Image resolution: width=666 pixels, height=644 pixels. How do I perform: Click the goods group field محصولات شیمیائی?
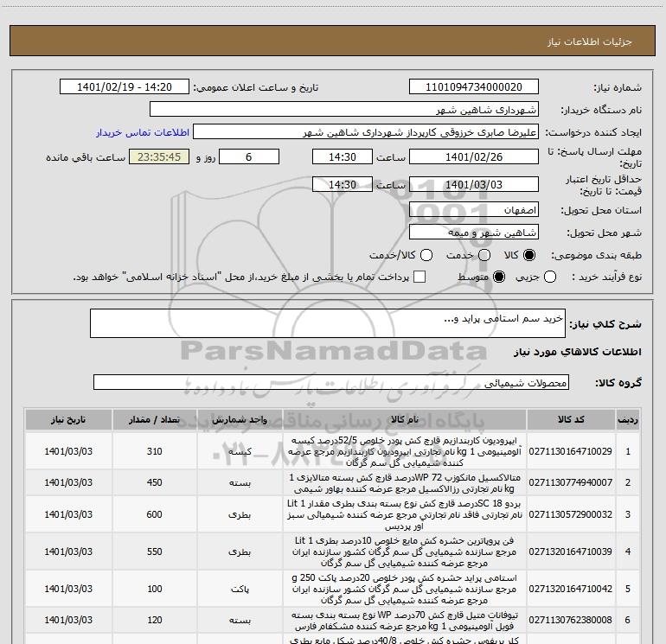point(331,382)
